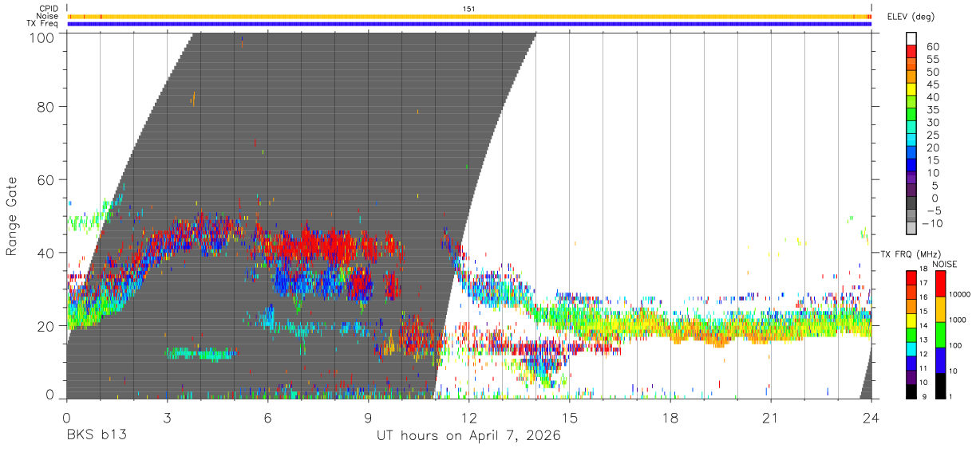
Task: Click the Range Gate axis title
Action: coord(12,218)
